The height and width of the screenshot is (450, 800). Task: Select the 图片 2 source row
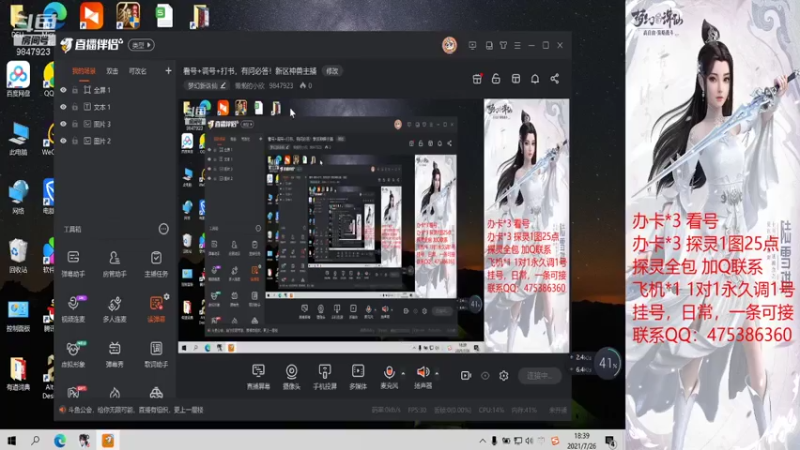pos(115,141)
